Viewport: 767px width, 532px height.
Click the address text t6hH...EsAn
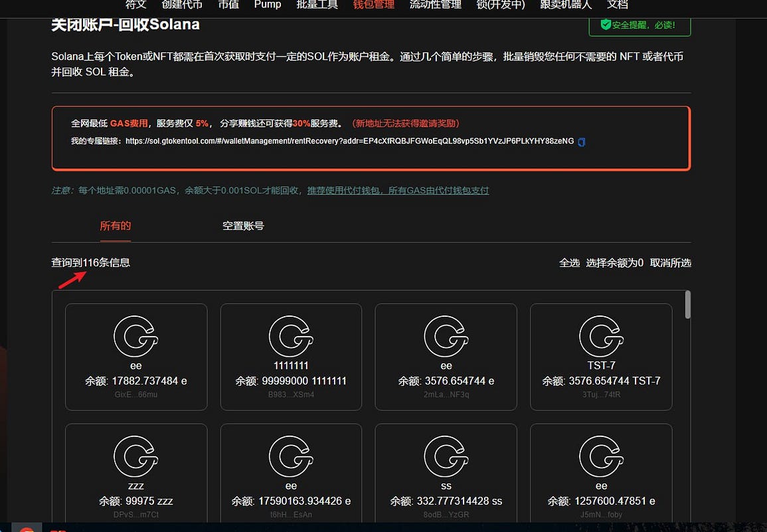291,514
